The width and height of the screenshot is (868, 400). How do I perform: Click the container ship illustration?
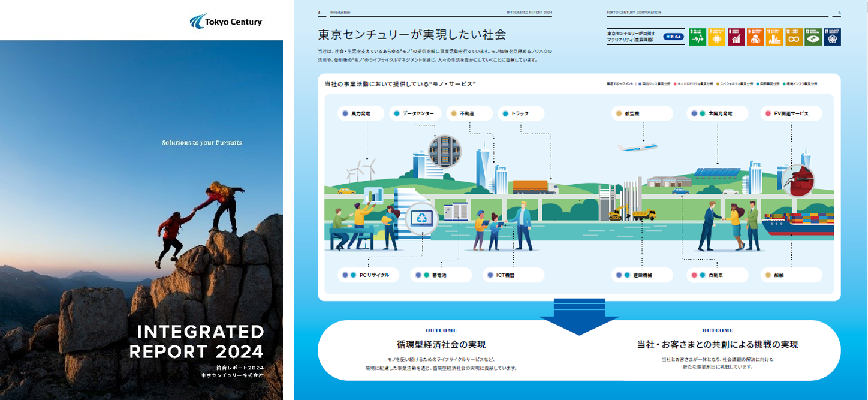(x=798, y=225)
